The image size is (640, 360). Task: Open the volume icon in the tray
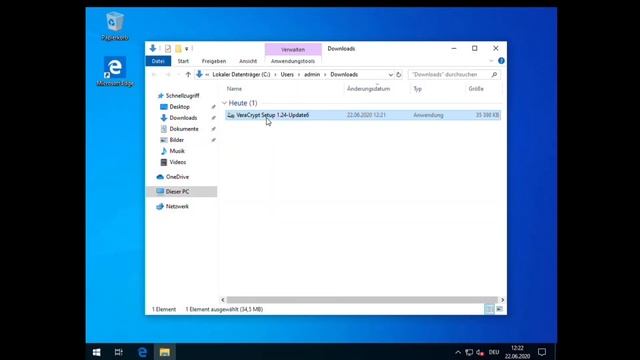480,352
